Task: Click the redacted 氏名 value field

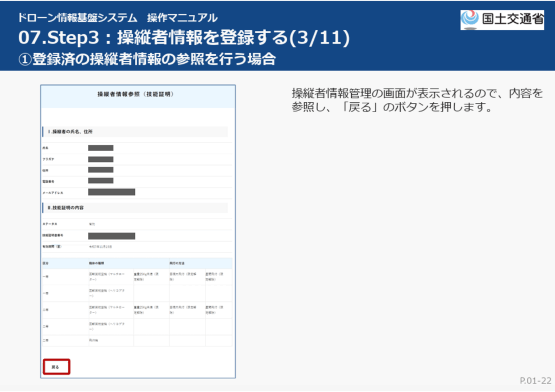Action: click(x=101, y=148)
